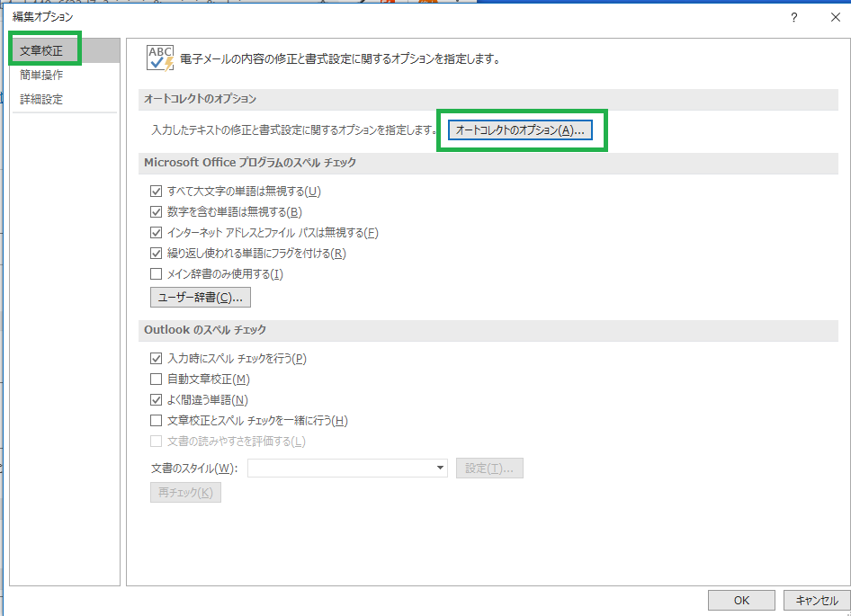The height and width of the screenshot is (616, 851).
Task: Toggle インターネット アドレスとファイル パスは無視する
Action: point(157,232)
